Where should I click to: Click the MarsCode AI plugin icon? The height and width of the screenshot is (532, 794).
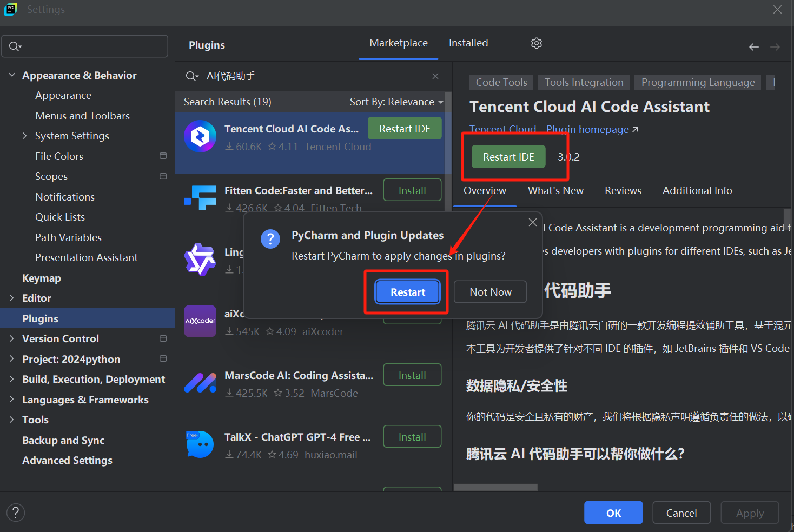pos(200,383)
